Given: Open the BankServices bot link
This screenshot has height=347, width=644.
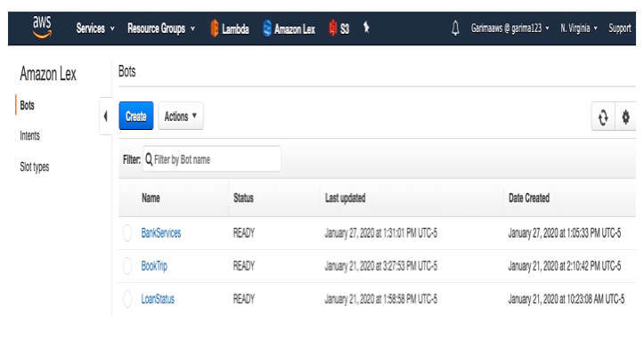Looking at the screenshot, I should click(x=161, y=233).
